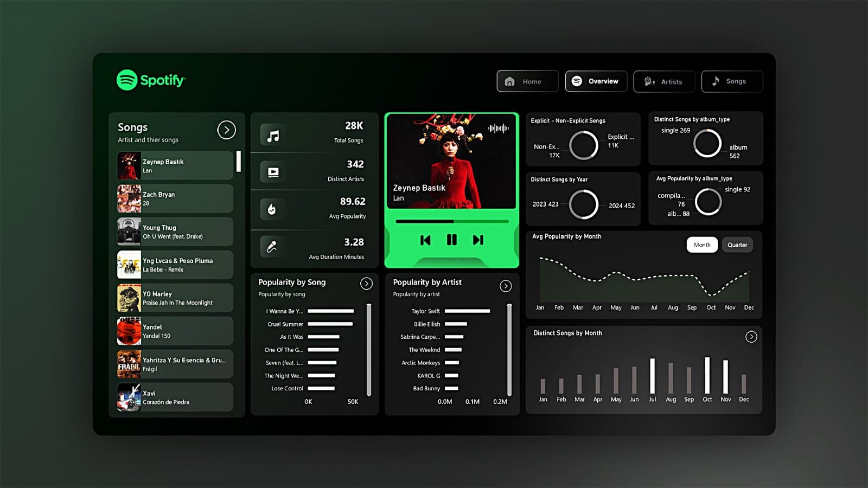This screenshot has height=488, width=868.
Task: Go to the Songs tab
Action: click(732, 81)
